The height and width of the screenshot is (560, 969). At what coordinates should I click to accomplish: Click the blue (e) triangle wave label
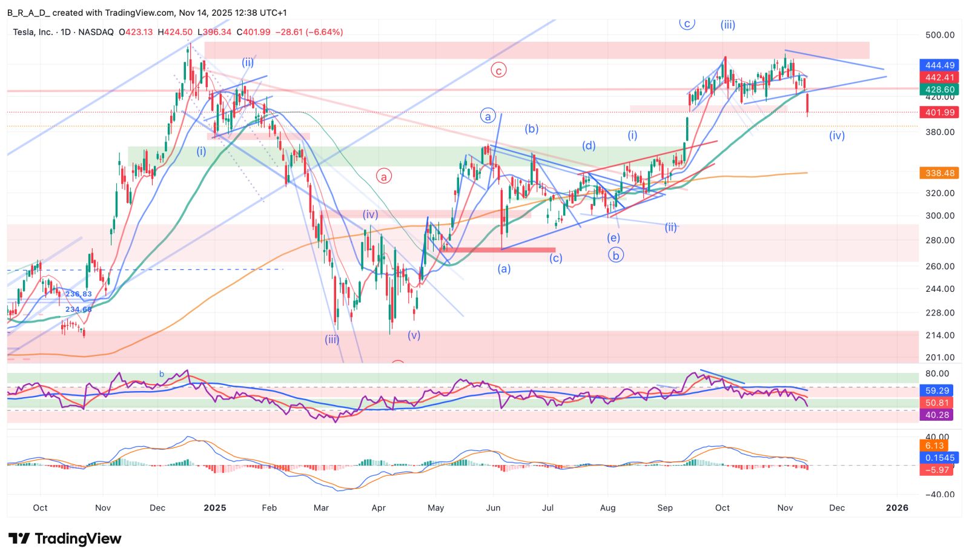pos(613,238)
